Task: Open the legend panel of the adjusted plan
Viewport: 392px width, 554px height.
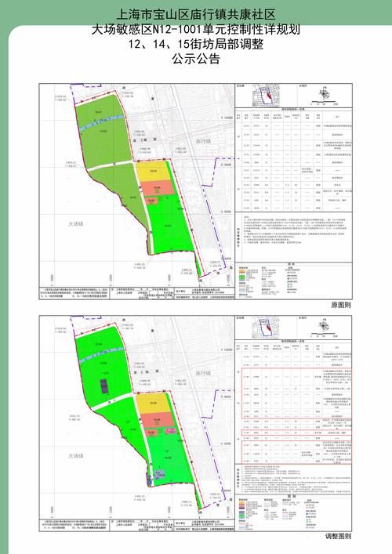Action: point(293,512)
